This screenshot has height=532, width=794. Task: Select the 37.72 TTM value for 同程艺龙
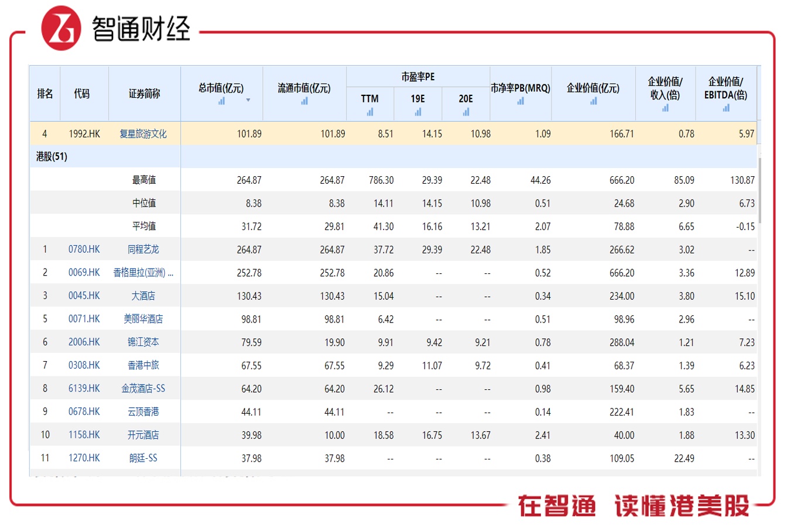[x=384, y=249]
